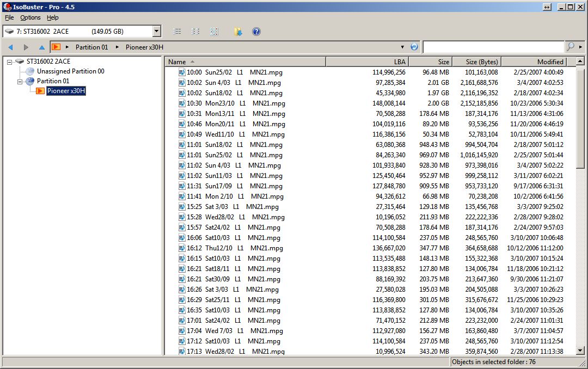Select file 17:04 Wed 7/03 L1 MN21.mpg
This screenshot has width=588, height=369.
[x=235, y=331]
